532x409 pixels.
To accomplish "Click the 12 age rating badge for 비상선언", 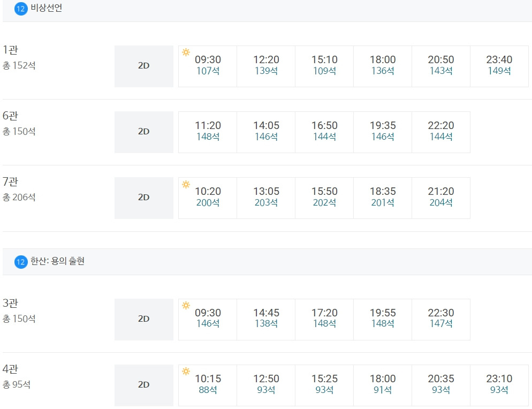I will click(21, 9).
